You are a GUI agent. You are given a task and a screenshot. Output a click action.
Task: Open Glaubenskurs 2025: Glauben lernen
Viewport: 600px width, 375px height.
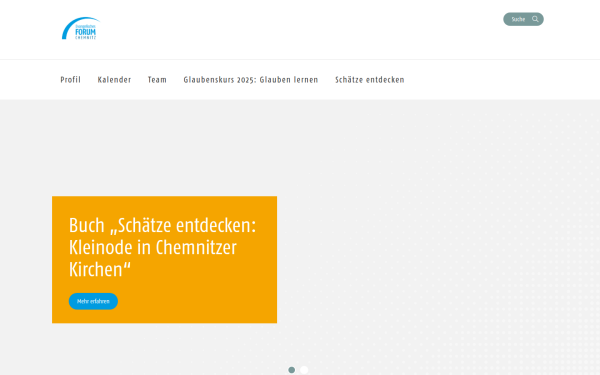point(251,80)
